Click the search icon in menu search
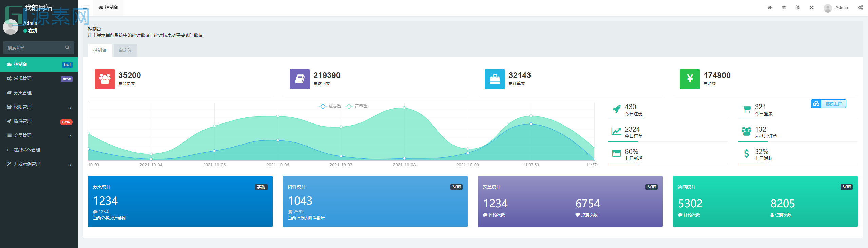Image resolution: width=868 pixels, height=248 pixels. click(67, 47)
